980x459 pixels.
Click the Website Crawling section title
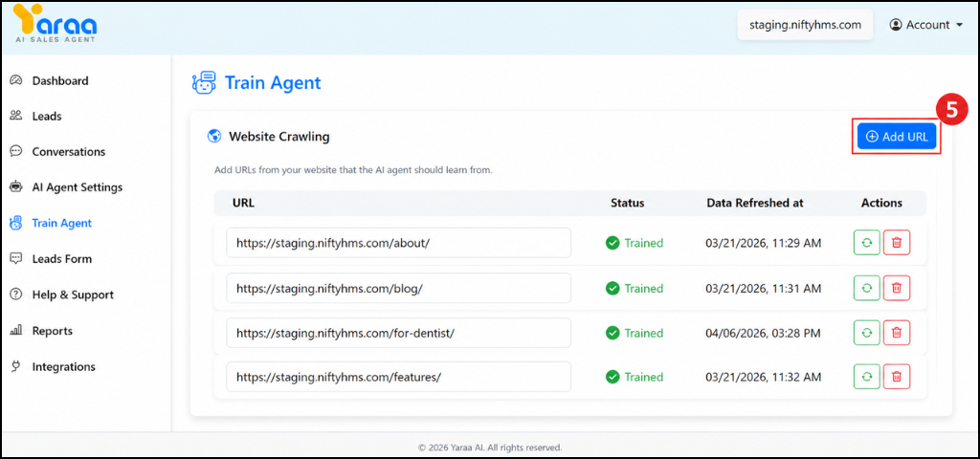[279, 136]
